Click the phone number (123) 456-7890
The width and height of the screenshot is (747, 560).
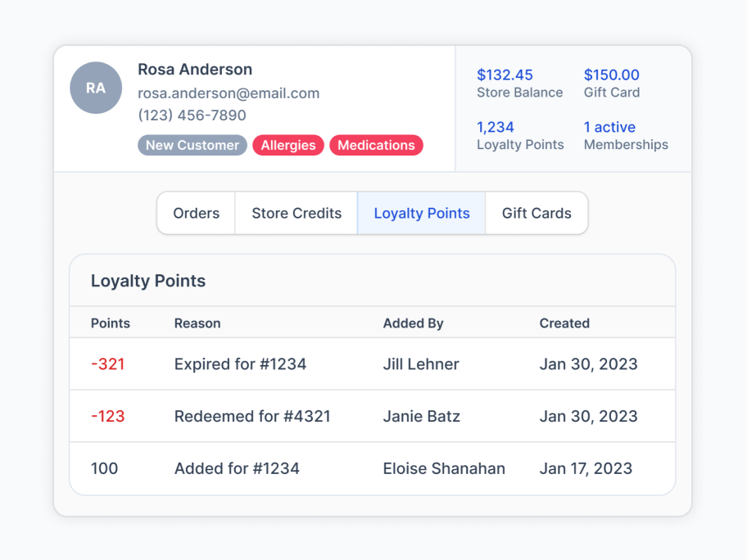[x=192, y=115]
